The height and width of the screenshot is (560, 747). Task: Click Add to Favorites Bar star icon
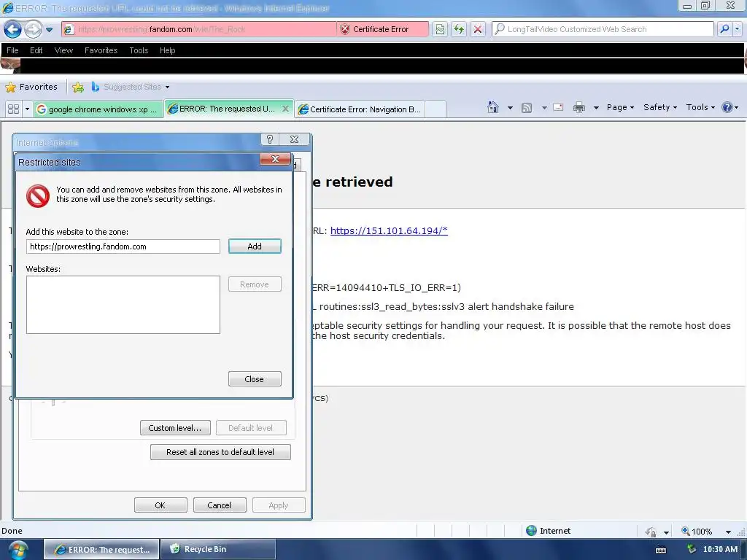[77, 87]
